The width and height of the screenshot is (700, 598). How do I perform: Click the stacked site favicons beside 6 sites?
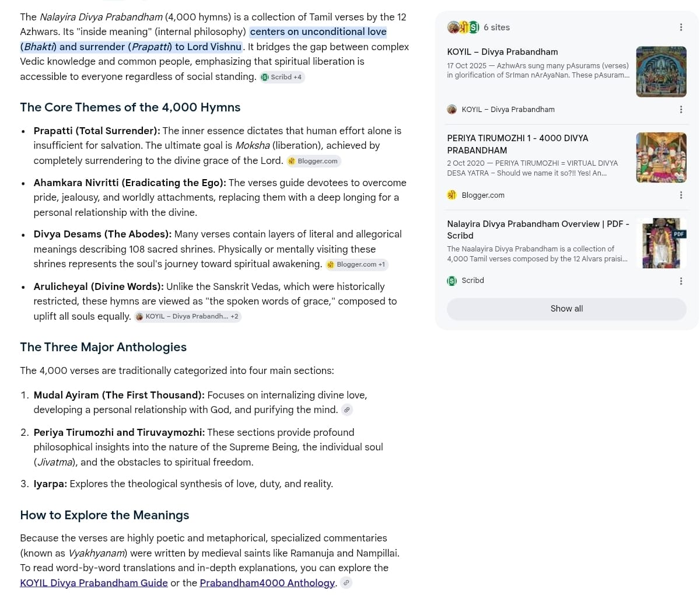[x=463, y=27]
